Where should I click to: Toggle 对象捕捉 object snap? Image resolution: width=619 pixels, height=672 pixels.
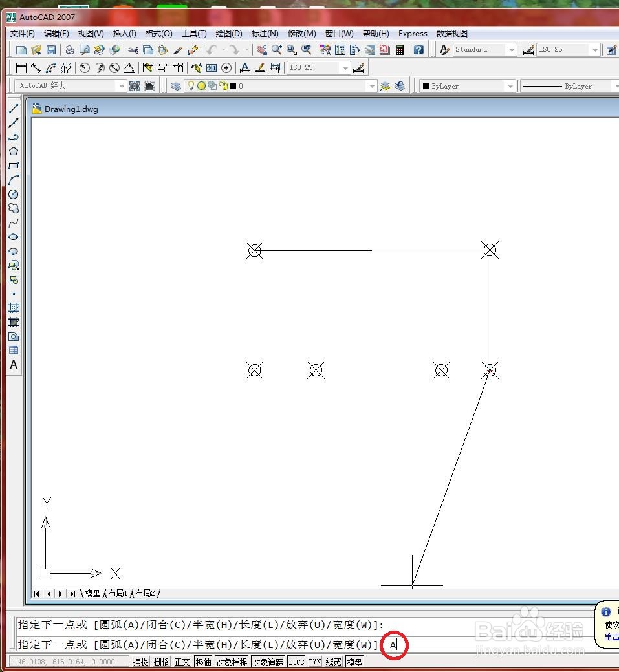(232, 662)
